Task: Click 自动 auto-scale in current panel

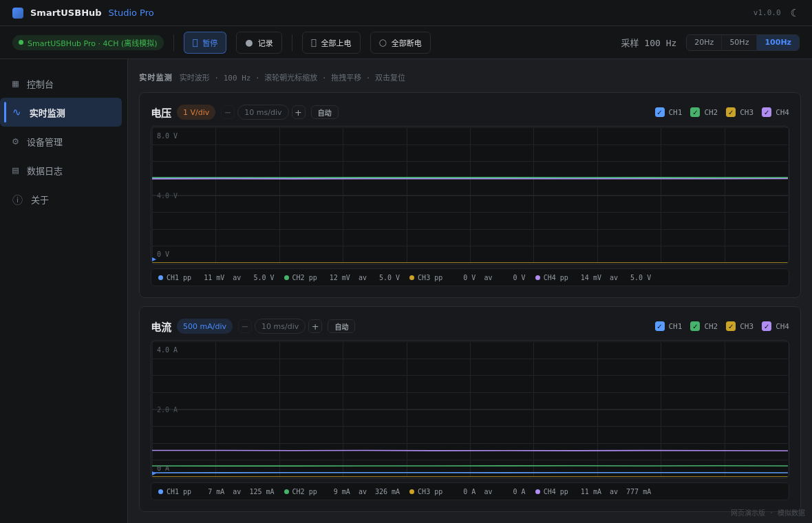Action: [341, 326]
